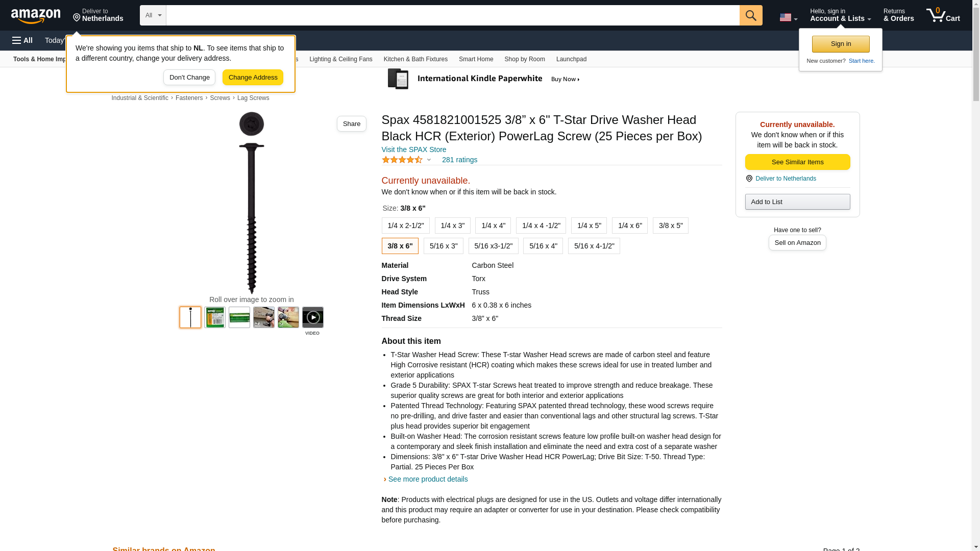Open the Smart Home menu item

[x=476, y=59]
